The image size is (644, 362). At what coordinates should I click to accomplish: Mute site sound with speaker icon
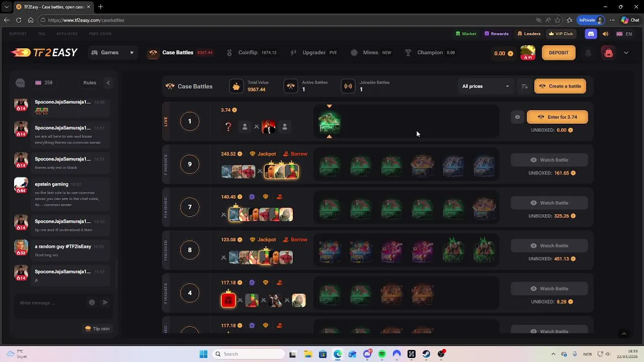tap(605, 34)
